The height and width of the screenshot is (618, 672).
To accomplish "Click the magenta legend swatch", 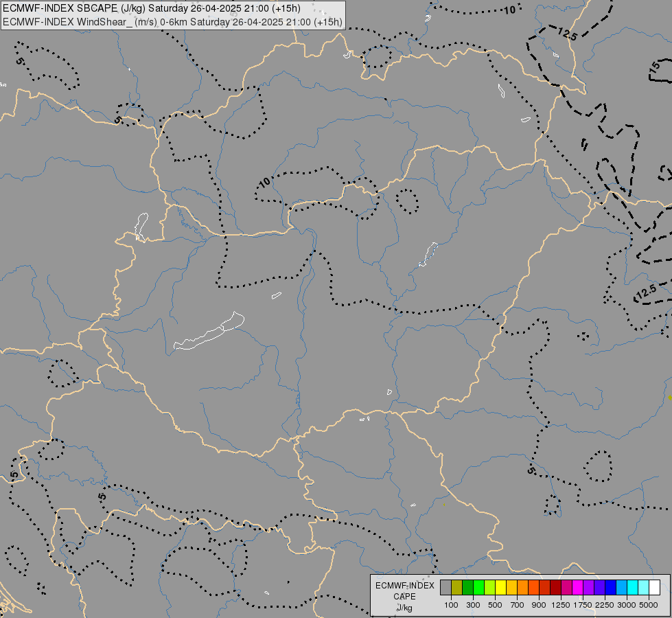I will click(x=577, y=588).
